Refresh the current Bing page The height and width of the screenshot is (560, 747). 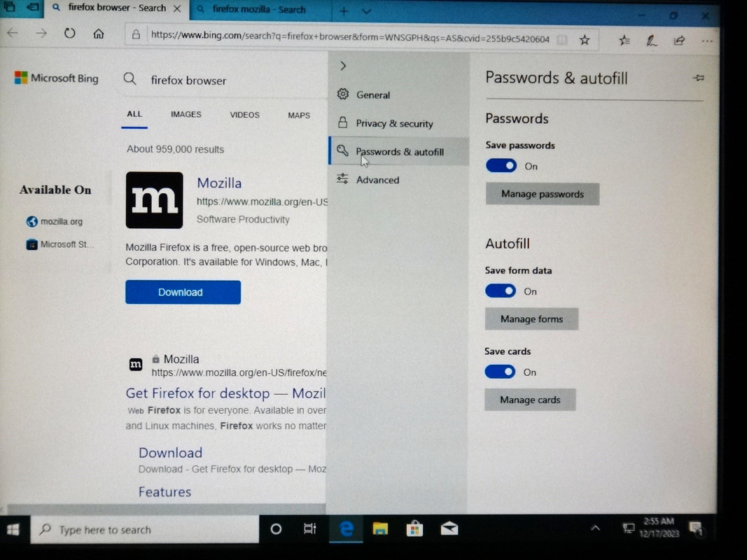pyautogui.click(x=69, y=34)
